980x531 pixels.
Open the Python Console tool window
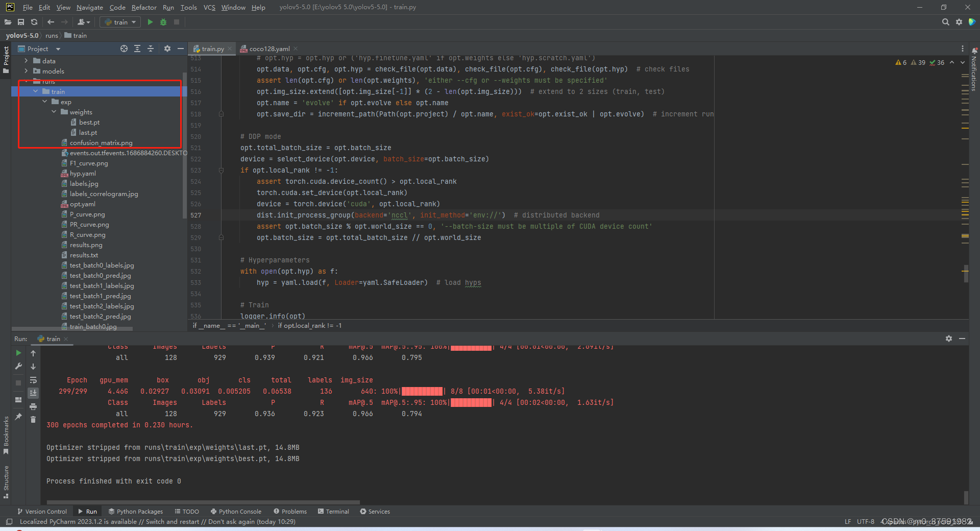[x=235, y=511]
